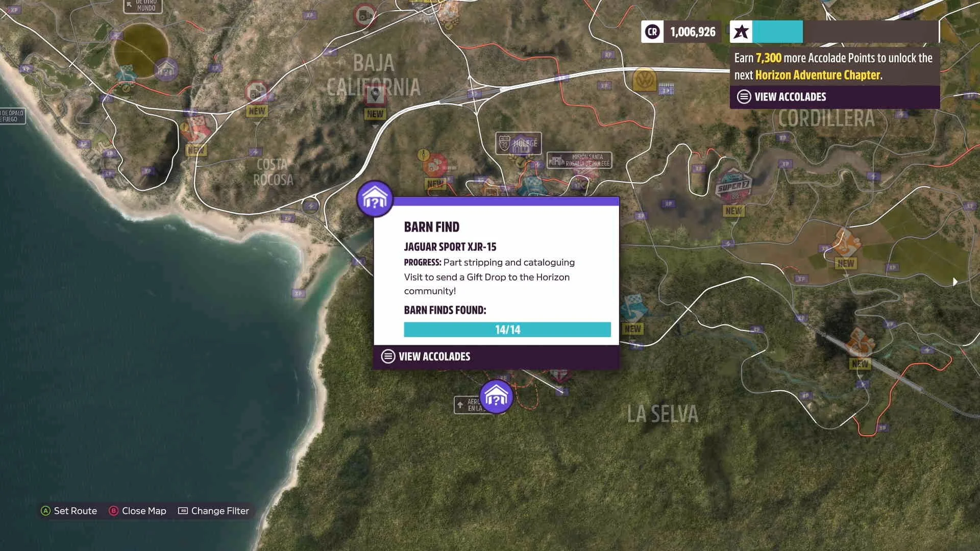Click the Jaguar Sport XJR-15 title
The width and height of the screenshot is (980, 551).
tap(450, 247)
